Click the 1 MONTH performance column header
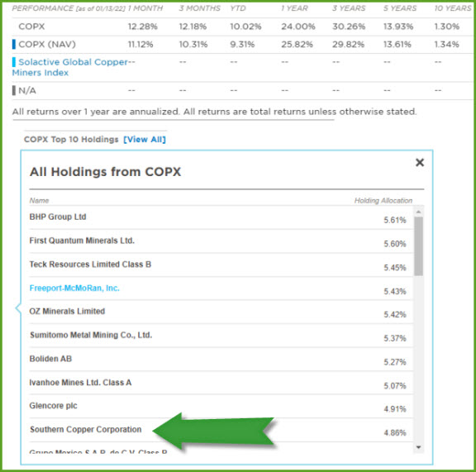This screenshot has width=476, height=472. [x=145, y=8]
